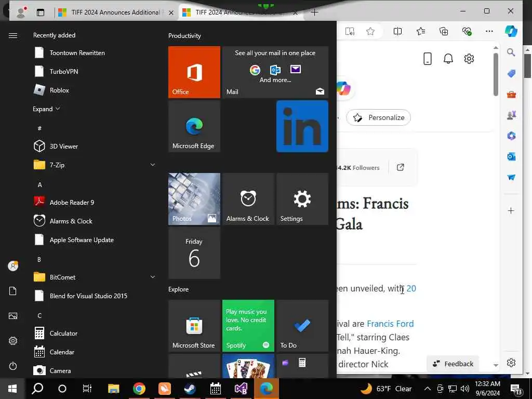Screen dimensions: 532x399
Task: Close the first TIFF 2024 tab
Action: (x=171, y=12)
